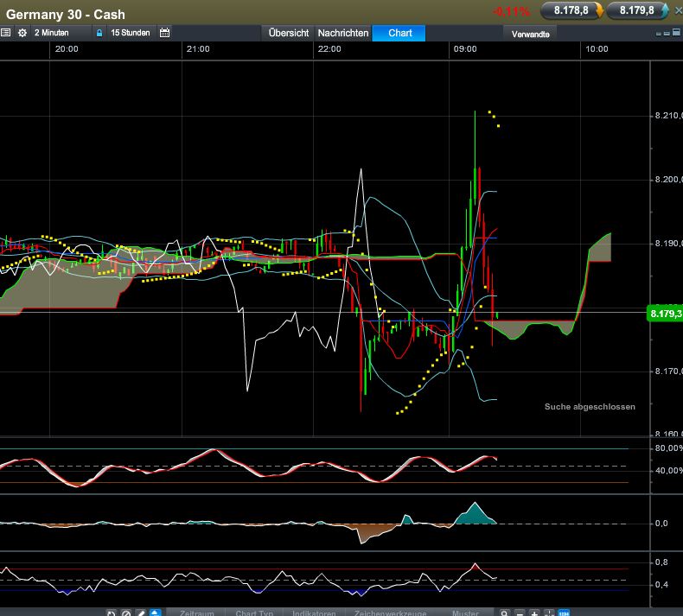
Task: Click the crosshair icon in bottom toolbar
Action: (549, 613)
